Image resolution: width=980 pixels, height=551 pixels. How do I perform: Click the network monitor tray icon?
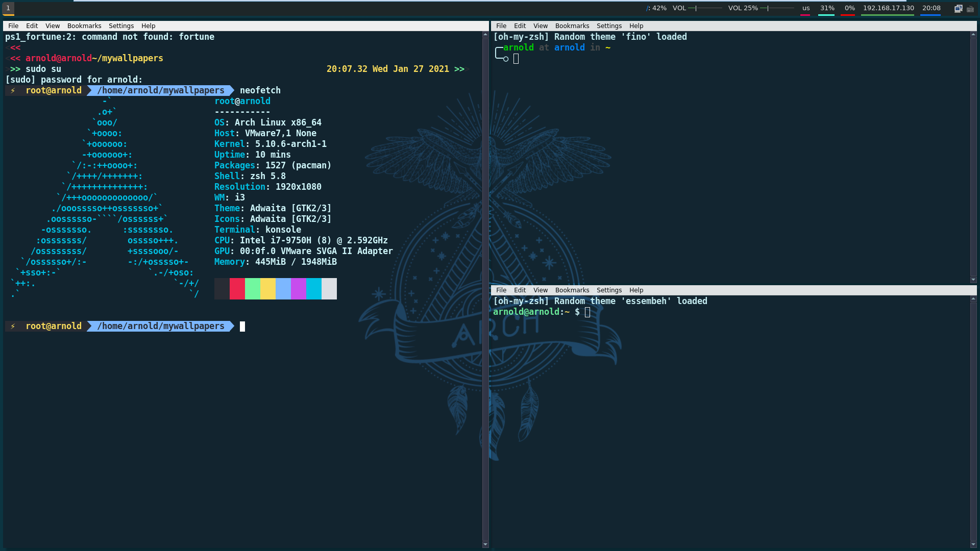958,8
